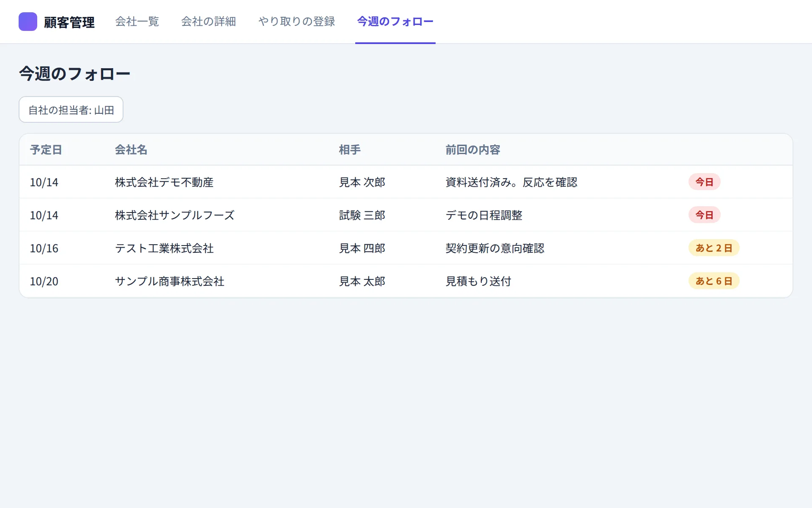Click the あと6日 badge

(x=714, y=281)
